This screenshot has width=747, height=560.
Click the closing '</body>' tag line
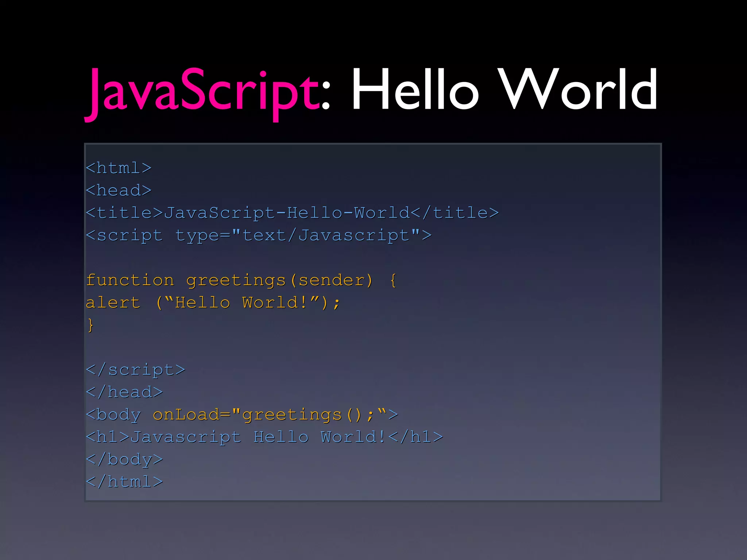[124, 460]
